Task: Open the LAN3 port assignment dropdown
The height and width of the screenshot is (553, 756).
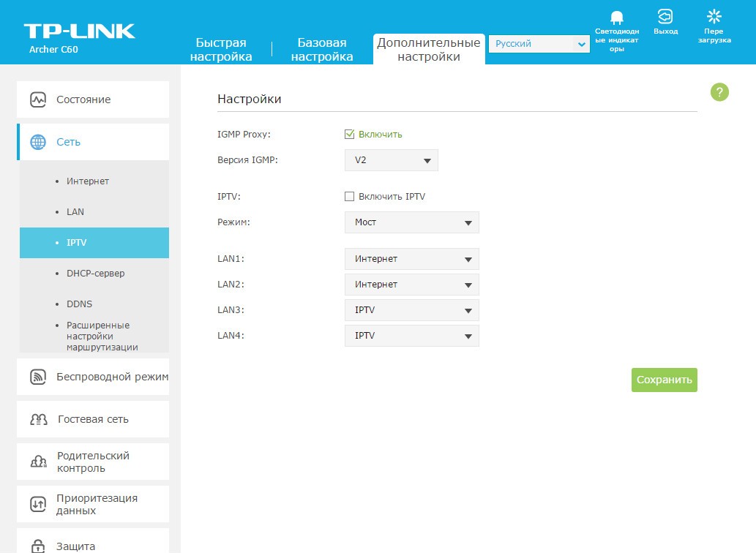Action: 411,310
